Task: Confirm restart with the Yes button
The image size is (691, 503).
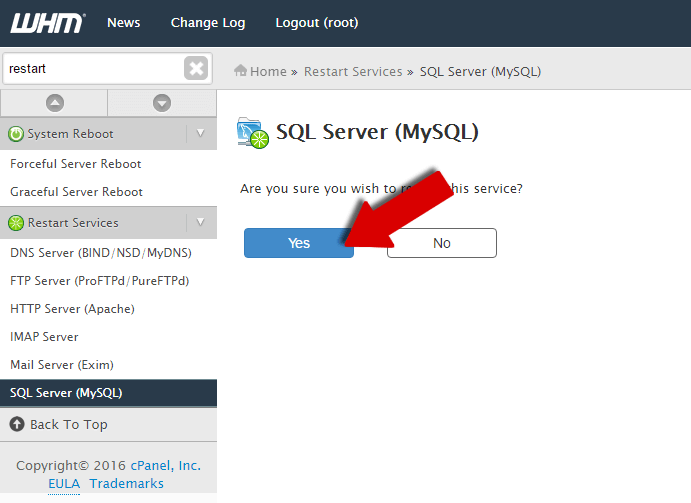Action: coord(299,243)
